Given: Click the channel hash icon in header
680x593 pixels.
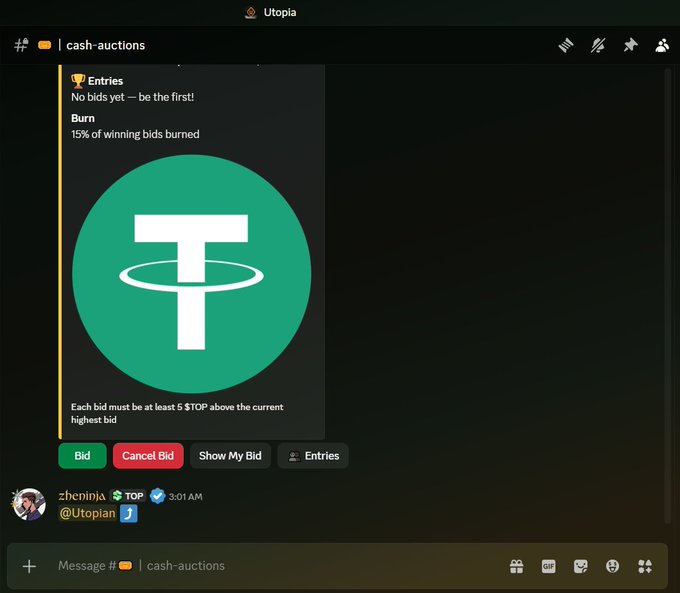Looking at the screenshot, I should tap(21, 45).
